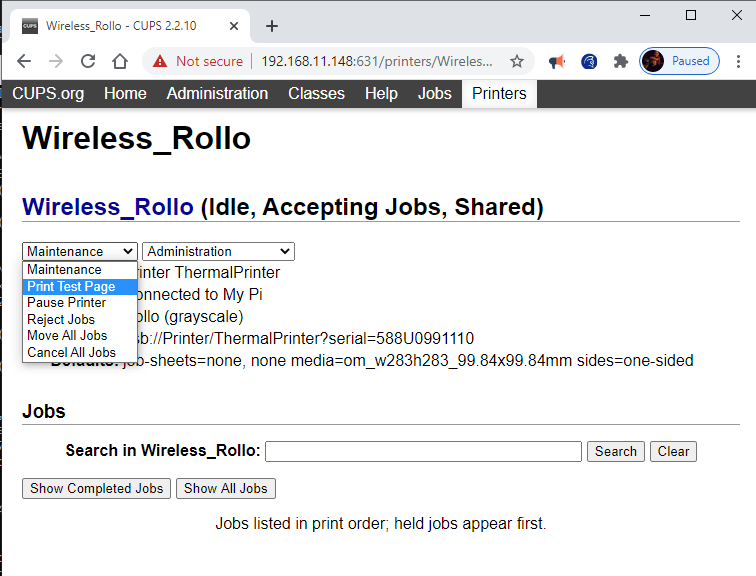This screenshot has width=756, height=576.
Task: Minimize the browser window
Action: coord(645,15)
